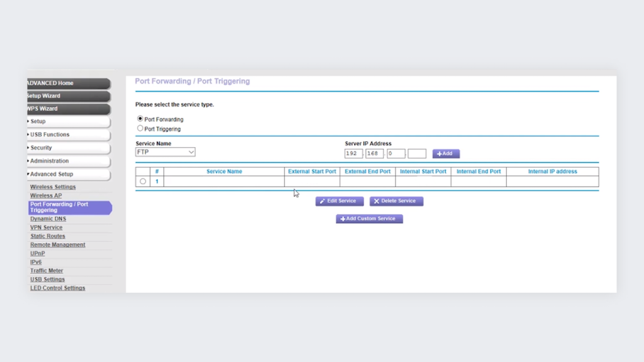This screenshot has width=644, height=362.
Task: Click Add Custom Service button
Action: click(369, 219)
